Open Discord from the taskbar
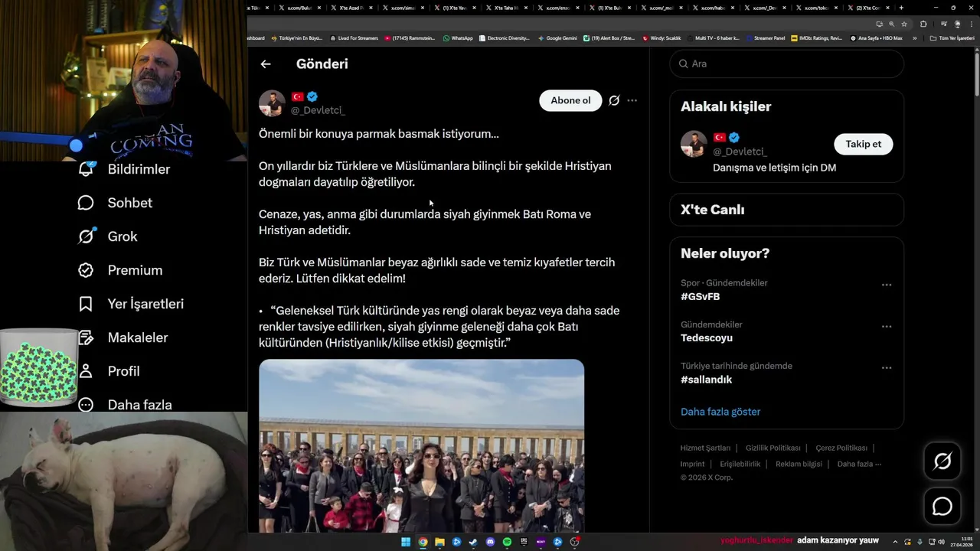980x551 pixels. pos(490,542)
